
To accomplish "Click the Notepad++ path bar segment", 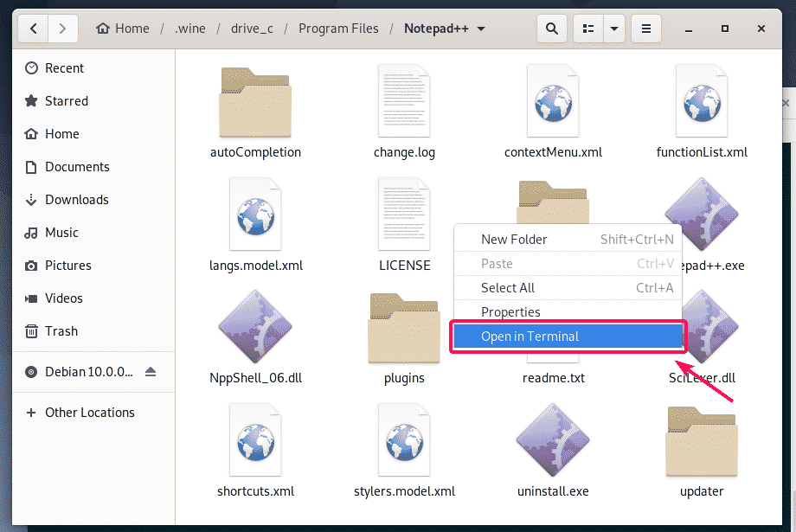I will [x=436, y=29].
